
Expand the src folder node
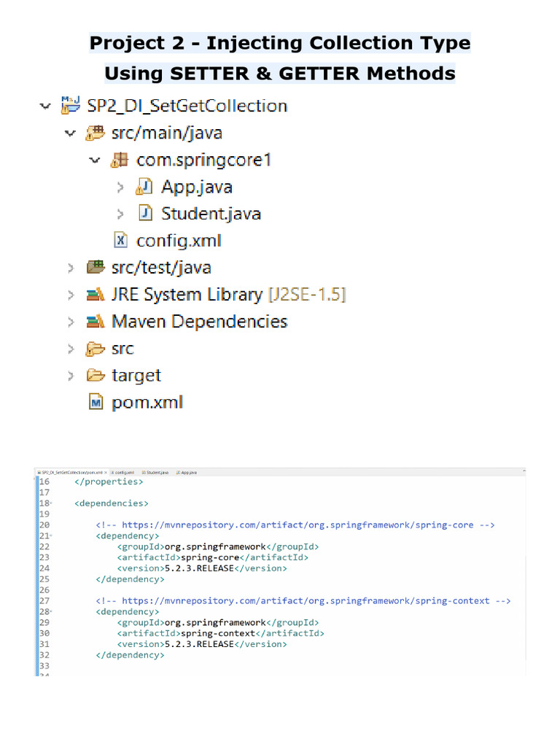pyautogui.click(x=71, y=349)
